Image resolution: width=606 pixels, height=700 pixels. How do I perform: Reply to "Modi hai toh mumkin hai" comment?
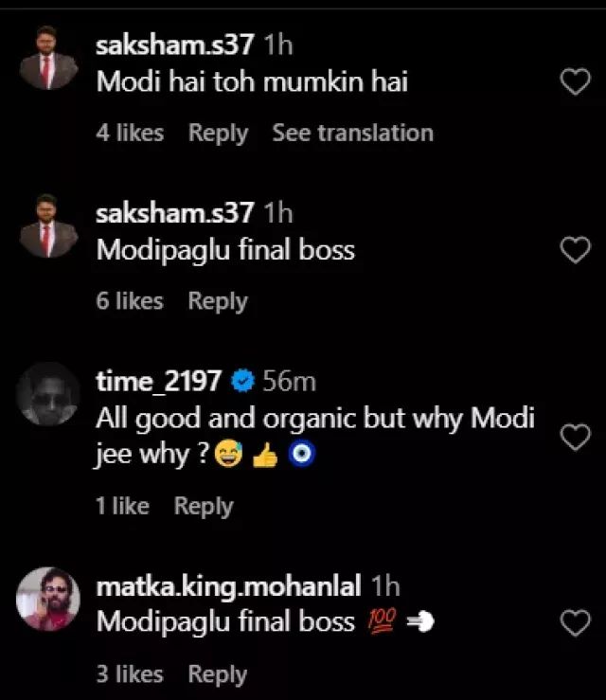[218, 134]
